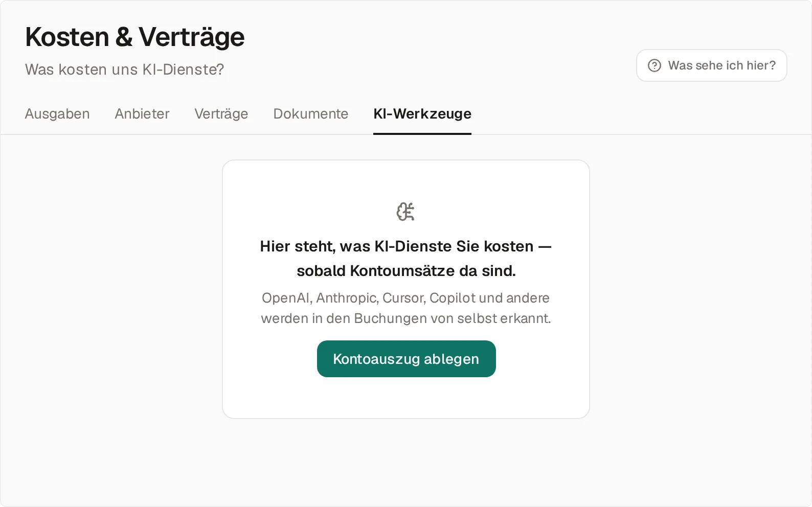This screenshot has height=507, width=812.
Task: Click the headline 'Hier steht, was KI-Dienste Sie kosten'
Action: point(397,246)
